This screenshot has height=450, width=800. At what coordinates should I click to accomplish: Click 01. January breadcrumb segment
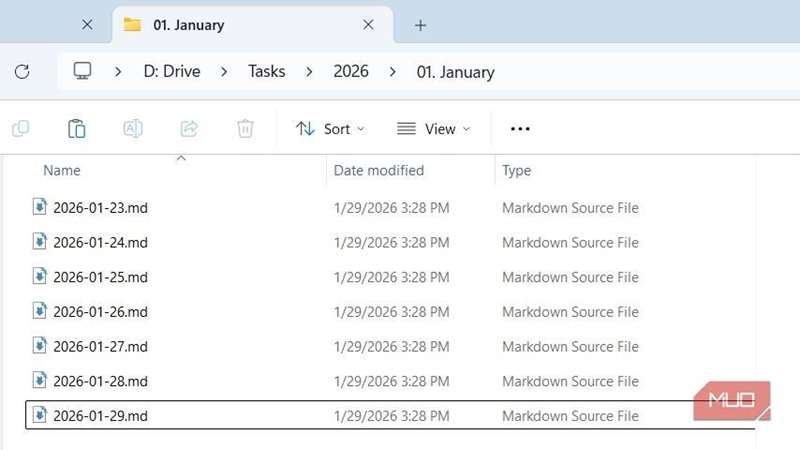455,72
